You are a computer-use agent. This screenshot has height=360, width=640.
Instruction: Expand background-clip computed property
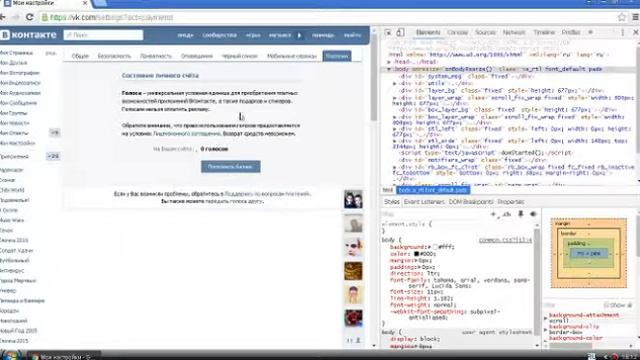coord(546,329)
